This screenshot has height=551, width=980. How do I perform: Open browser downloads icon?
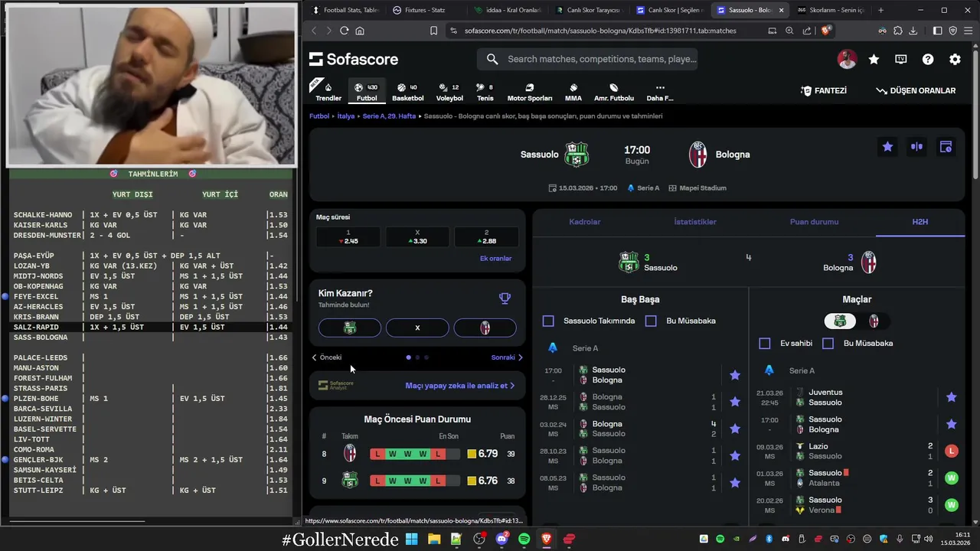click(913, 31)
